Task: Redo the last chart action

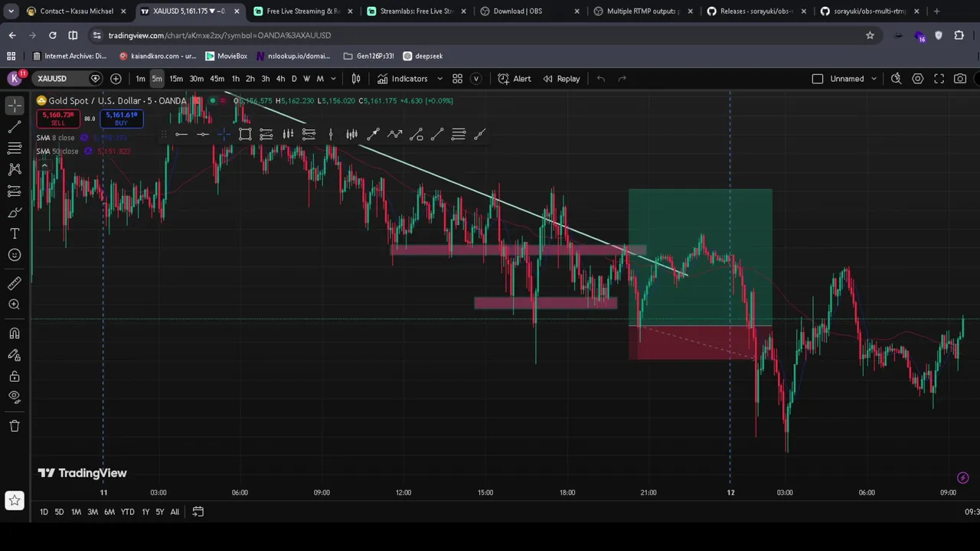Action: 622,79
